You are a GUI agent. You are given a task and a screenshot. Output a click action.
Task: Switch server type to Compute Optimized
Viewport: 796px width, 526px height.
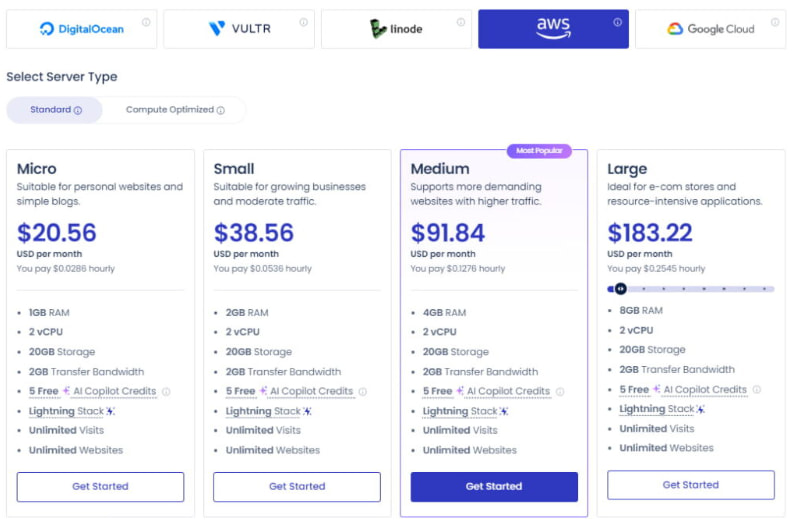coord(174,110)
